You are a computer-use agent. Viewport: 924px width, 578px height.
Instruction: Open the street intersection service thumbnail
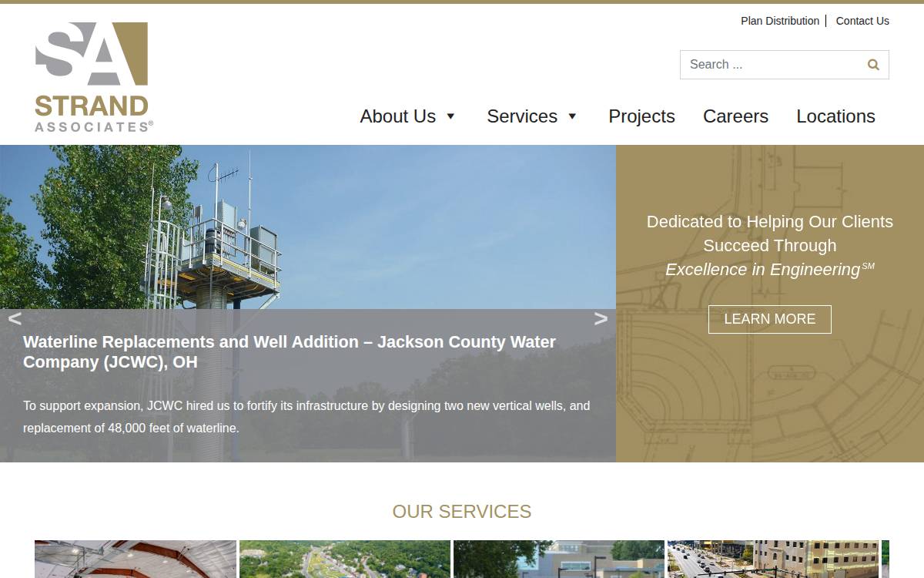click(773, 559)
